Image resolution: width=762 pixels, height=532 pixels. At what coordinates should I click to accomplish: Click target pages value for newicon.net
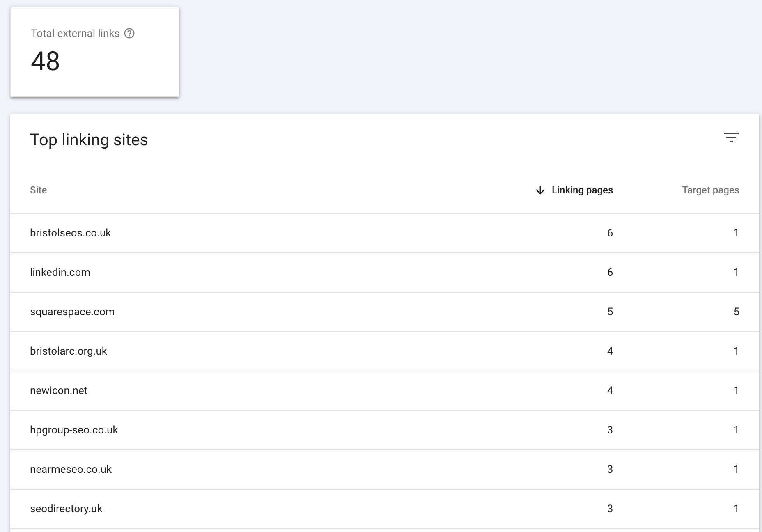click(x=736, y=391)
